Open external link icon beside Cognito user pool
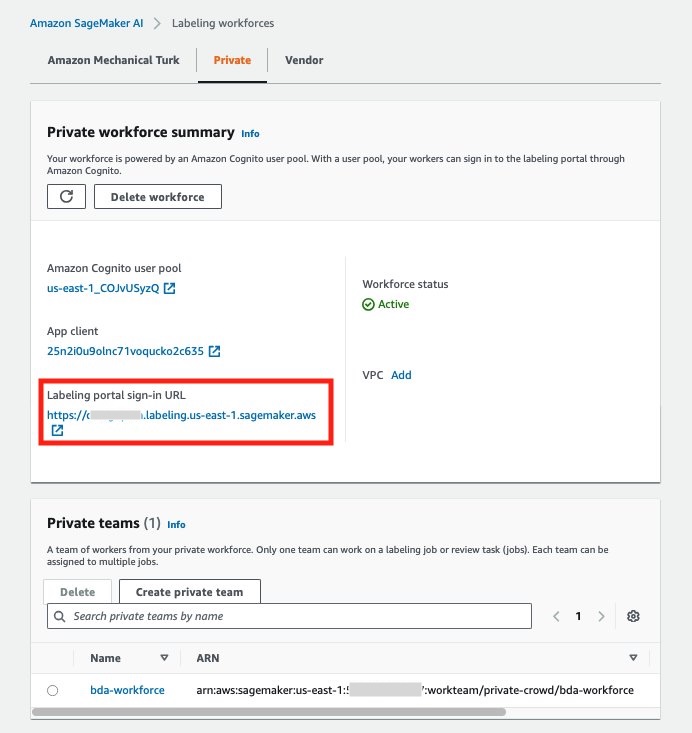Image resolution: width=692 pixels, height=733 pixels. coord(169,288)
